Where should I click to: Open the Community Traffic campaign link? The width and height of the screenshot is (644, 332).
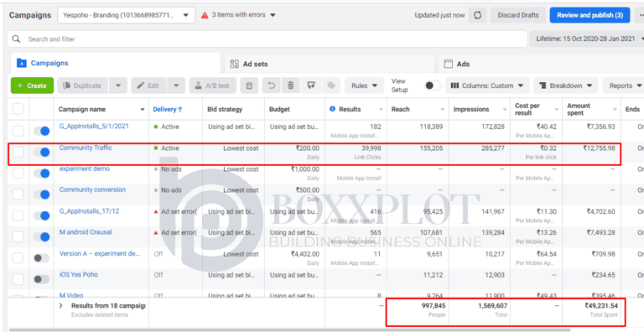click(86, 148)
